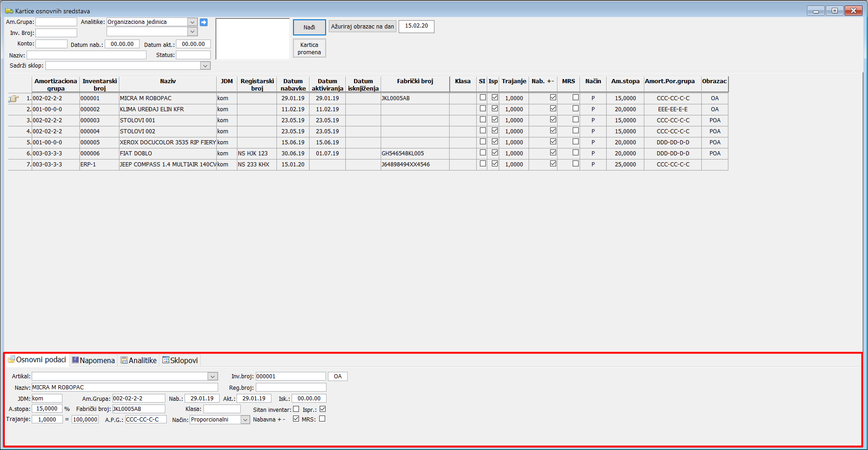The width and height of the screenshot is (868, 450).
Task: Open the Sadrži sklop dropdown
Action: [205, 66]
